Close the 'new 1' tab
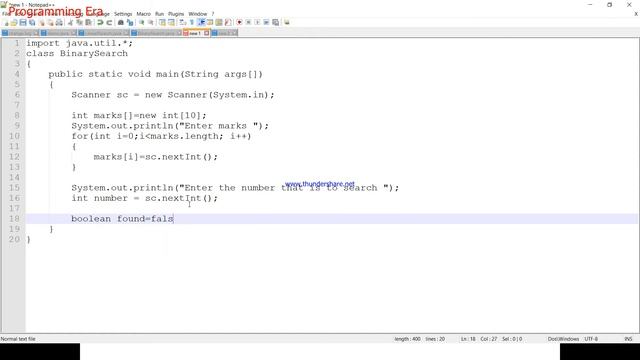 pos(207,33)
